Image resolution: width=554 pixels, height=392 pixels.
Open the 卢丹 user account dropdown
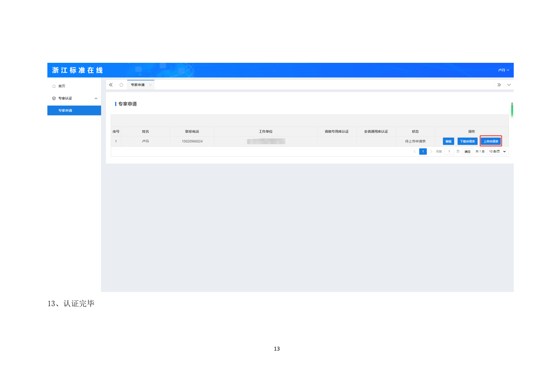click(504, 70)
